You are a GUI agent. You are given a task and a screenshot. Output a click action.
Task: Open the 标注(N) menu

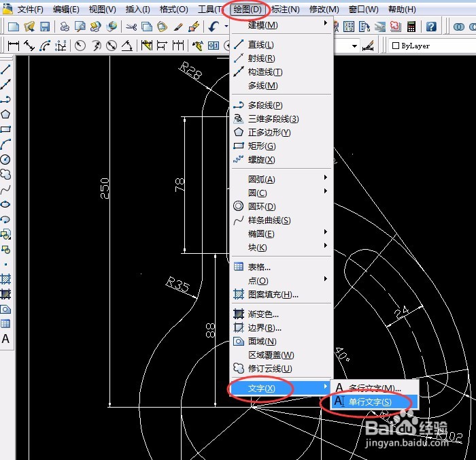pos(286,10)
